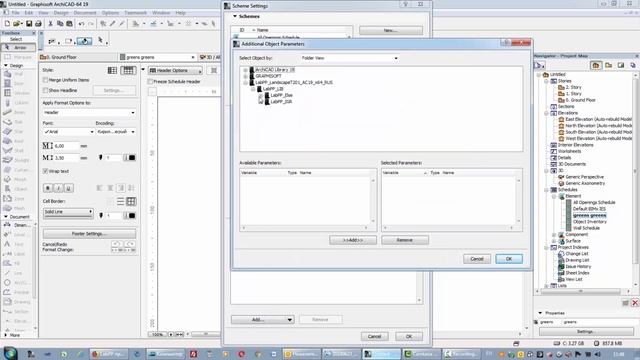Click the Italic formatting button

pos(58,188)
